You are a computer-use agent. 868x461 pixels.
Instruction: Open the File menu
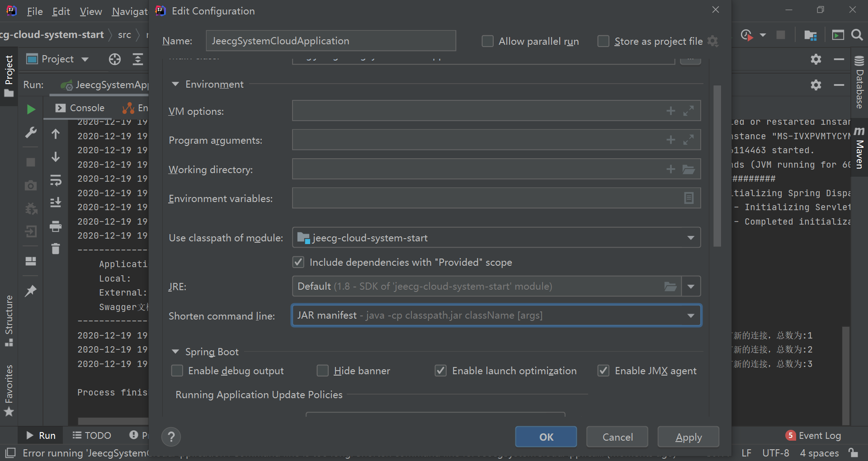click(x=35, y=11)
